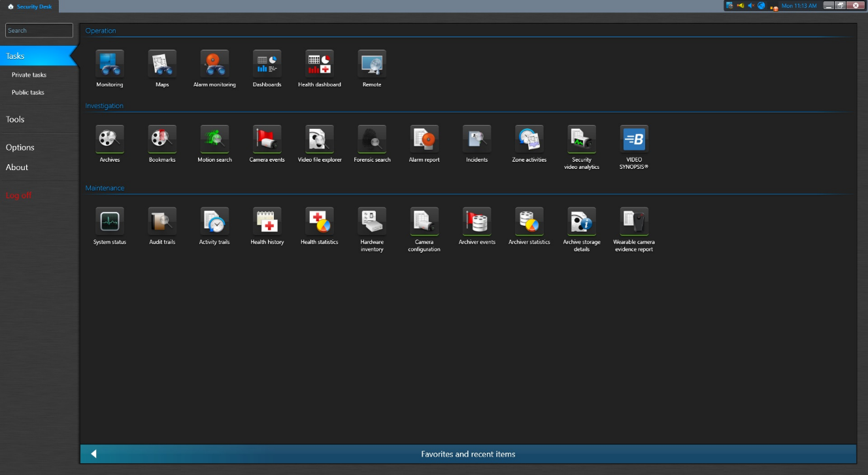Open the Tools section
868x475 pixels.
tap(15, 119)
